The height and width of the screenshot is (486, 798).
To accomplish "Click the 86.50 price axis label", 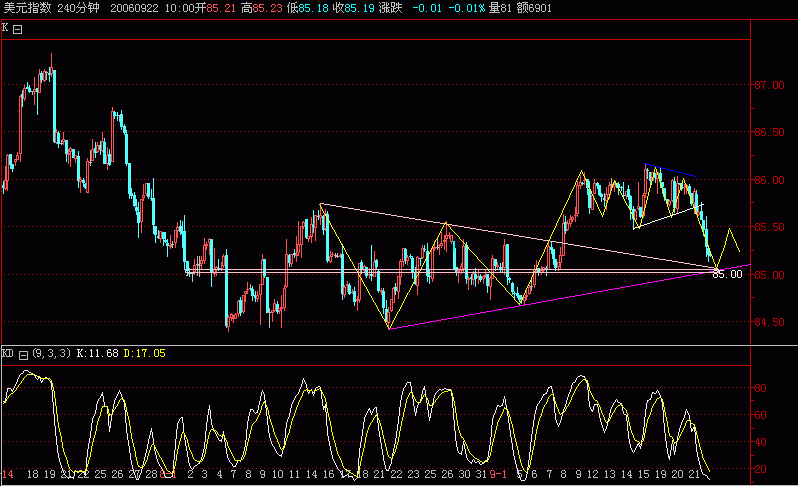I will click(769, 132).
